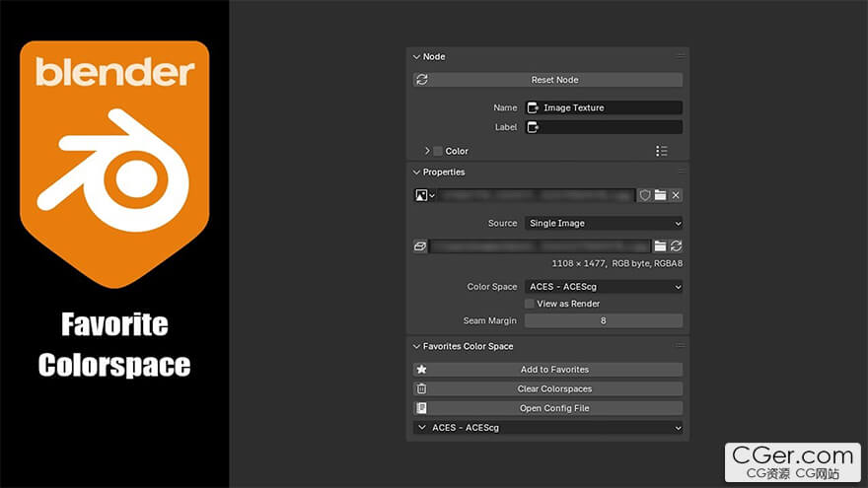Open the Source dropdown Single Image
Image resolution: width=868 pixels, height=488 pixels.
point(604,223)
